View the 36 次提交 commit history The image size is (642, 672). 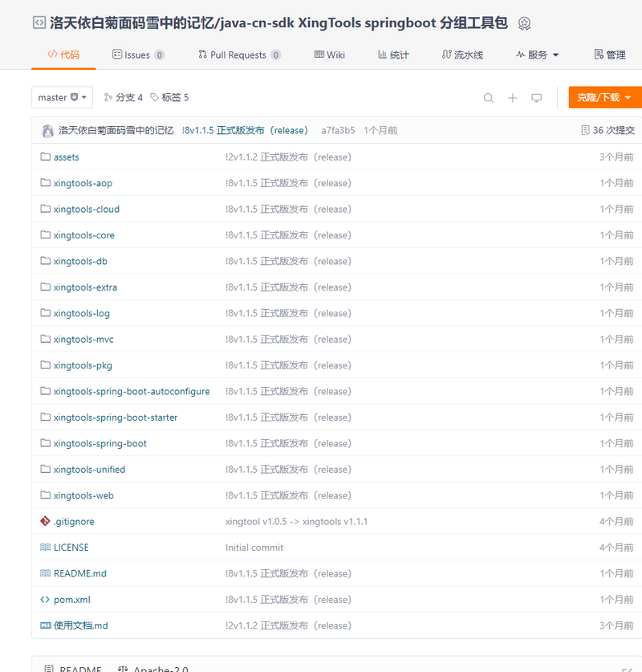pos(607,130)
